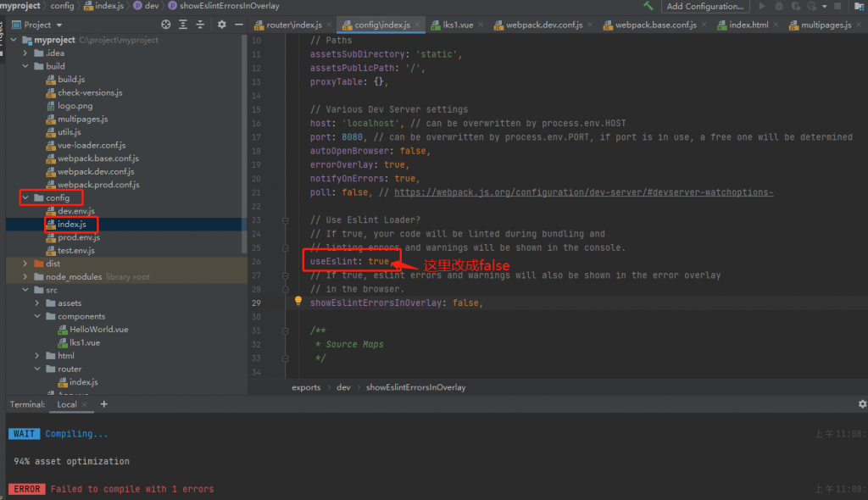
Task: Expand the assets folder
Action: click(x=37, y=303)
